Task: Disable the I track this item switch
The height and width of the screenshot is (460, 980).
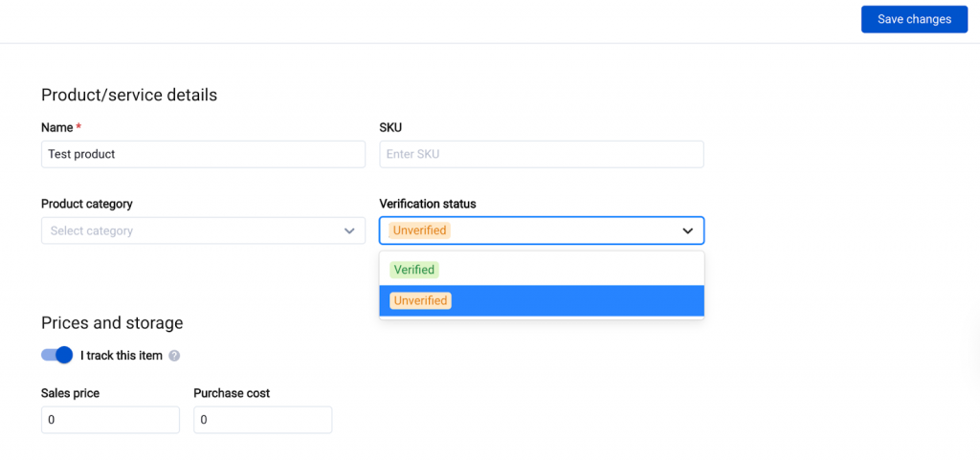Action: point(57,355)
